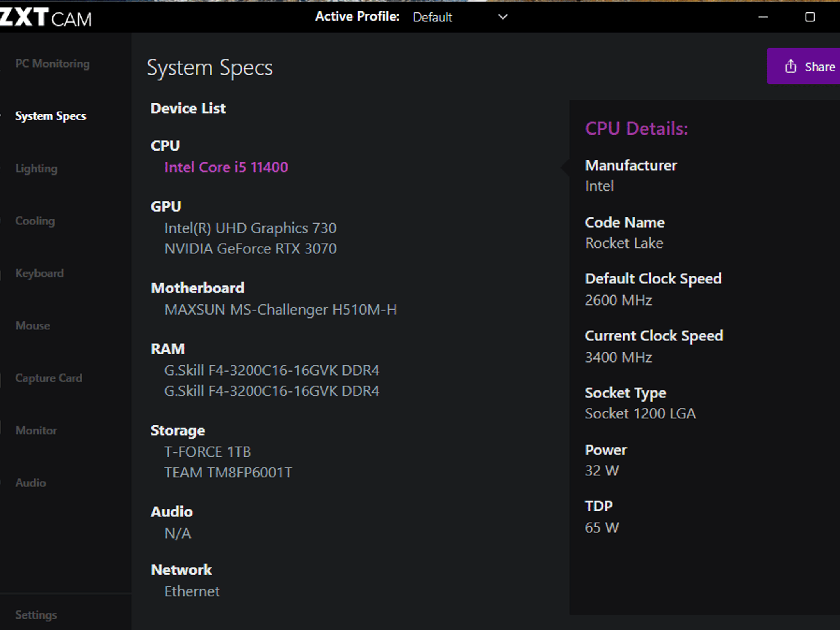
Task: Click the RAM category label
Action: 168,349
